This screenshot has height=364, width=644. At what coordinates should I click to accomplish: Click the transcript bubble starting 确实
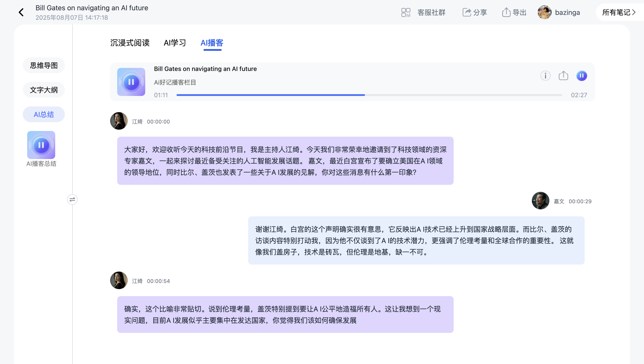285,315
